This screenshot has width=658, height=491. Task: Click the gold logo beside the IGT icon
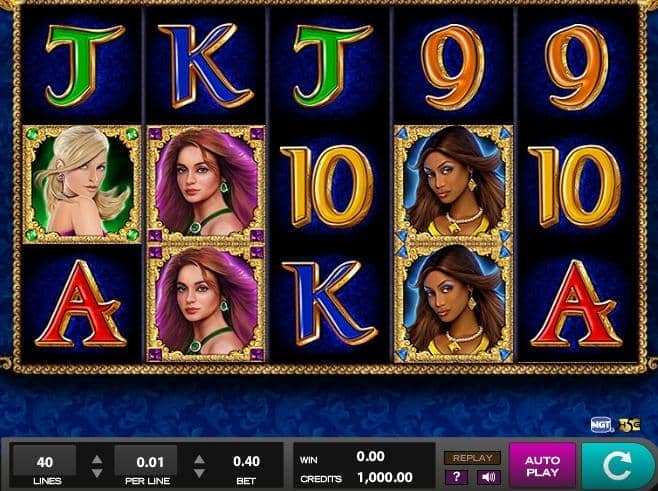click(x=629, y=425)
